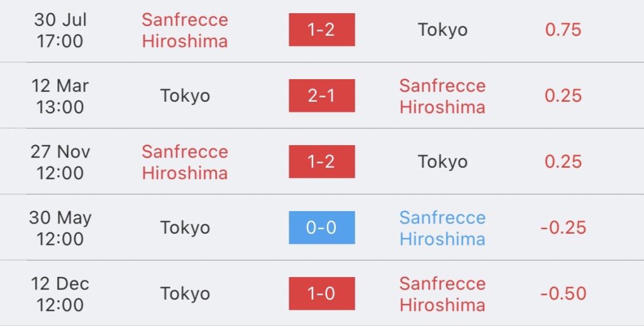This screenshot has width=644, height=326.
Task: Click Sanfrecce Hiroshima in 27 Nov match
Action: 184,161
